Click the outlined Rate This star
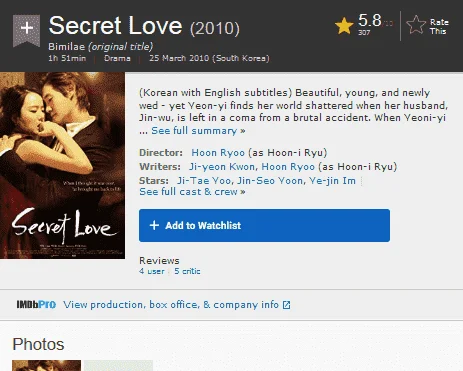Screen dimensions: 463x371 pos(416,25)
